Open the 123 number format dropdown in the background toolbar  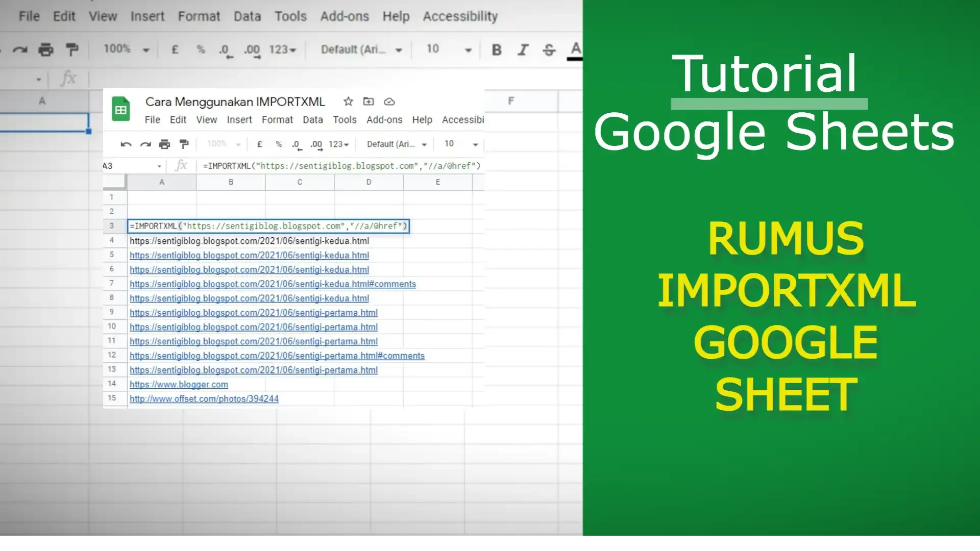click(282, 49)
